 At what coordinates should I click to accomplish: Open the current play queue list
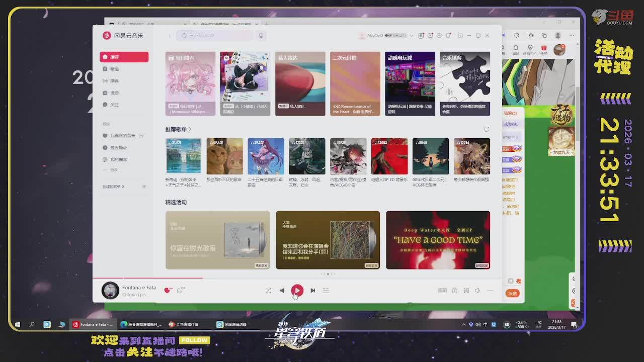(326, 291)
